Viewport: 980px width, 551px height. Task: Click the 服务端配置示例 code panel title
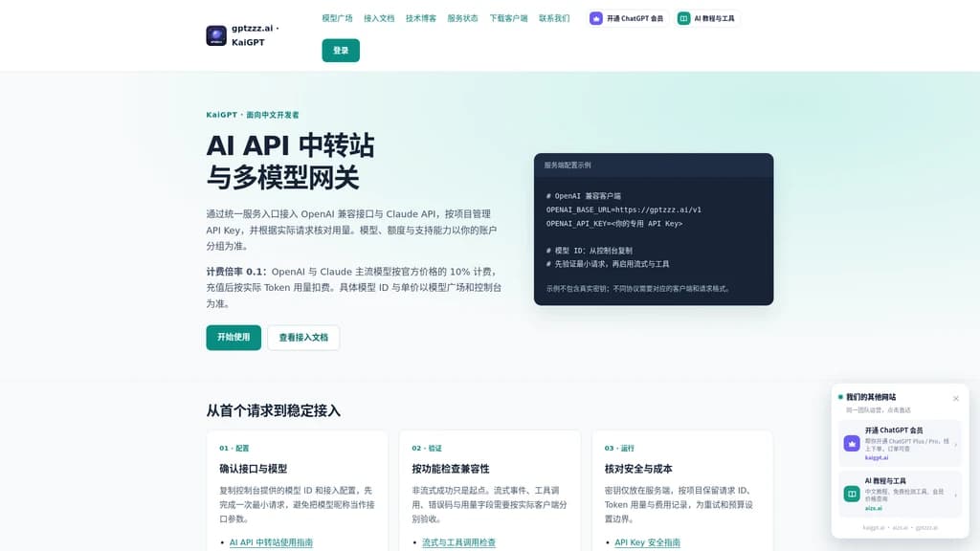[x=568, y=165]
